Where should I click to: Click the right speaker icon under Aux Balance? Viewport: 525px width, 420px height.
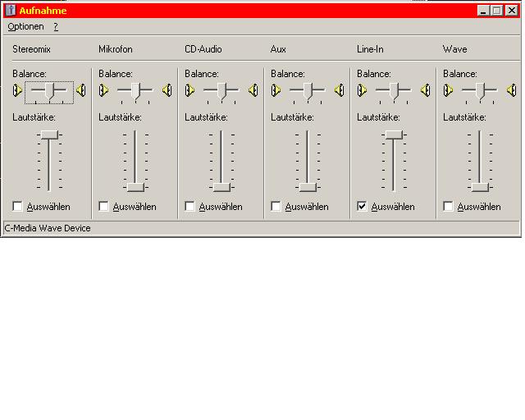tap(339, 90)
